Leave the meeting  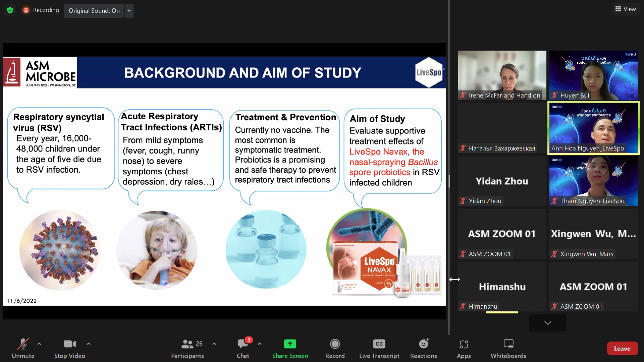622,348
